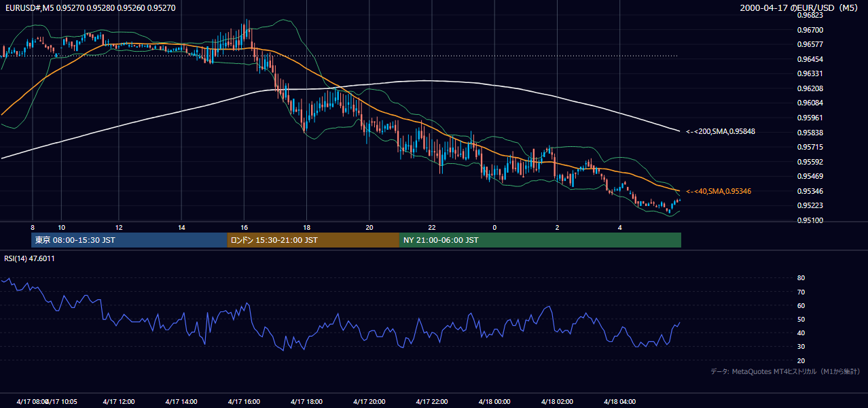The image size is (868, 408).
Task: Click the 4/18 04:00 date label
Action: click(619, 401)
